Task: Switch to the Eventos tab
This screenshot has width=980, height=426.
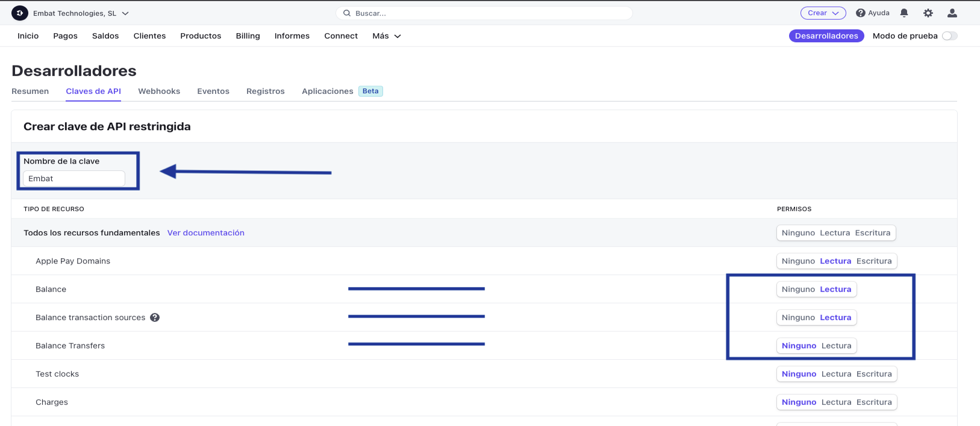Action: pyautogui.click(x=213, y=91)
